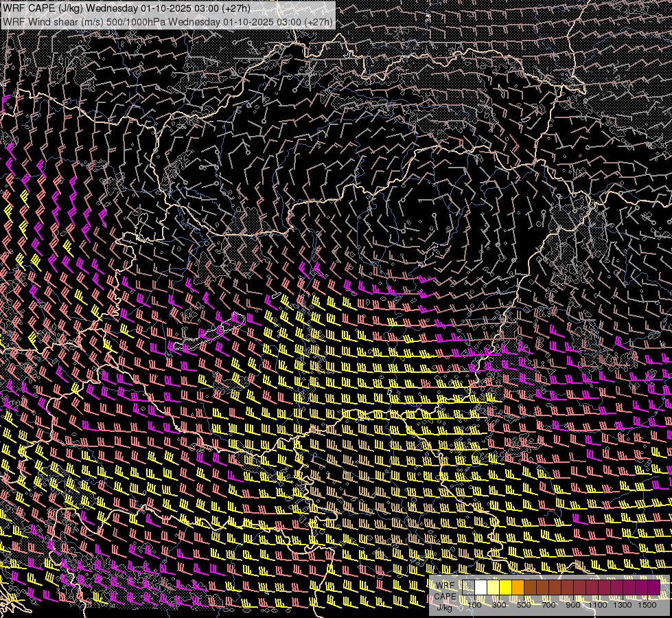Click the WRF Wind shear title line
Image resolution: width=672 pixels, height=618 pixels.
(x=167, y=21)
